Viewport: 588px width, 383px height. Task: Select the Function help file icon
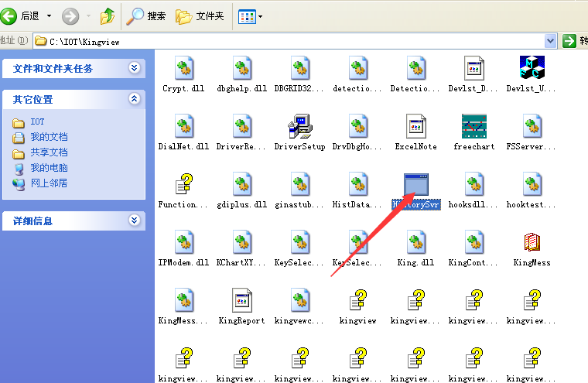(x=184, y=184)
